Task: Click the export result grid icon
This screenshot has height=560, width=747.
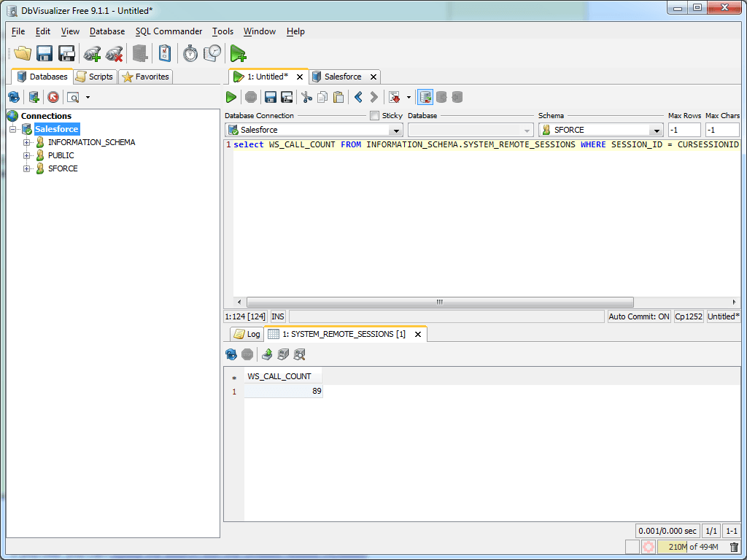Action: 267,354
